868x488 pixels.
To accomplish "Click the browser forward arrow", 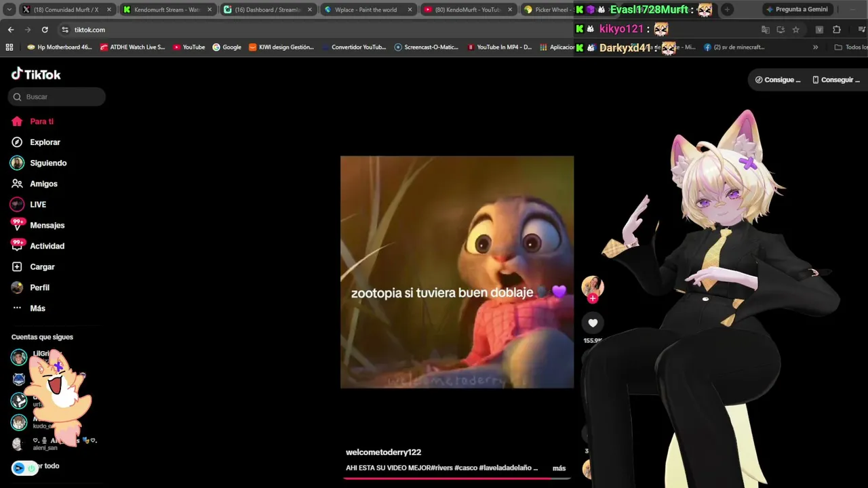I will 28,30.
